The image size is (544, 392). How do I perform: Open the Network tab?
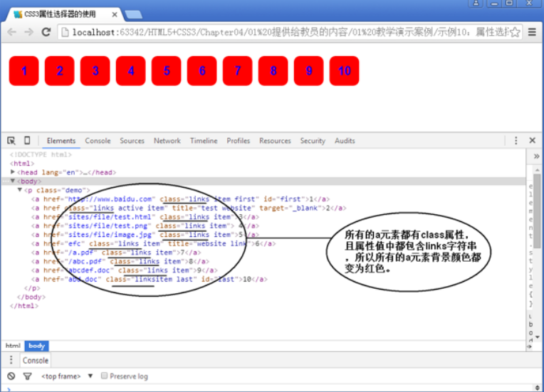pos(167,141)
